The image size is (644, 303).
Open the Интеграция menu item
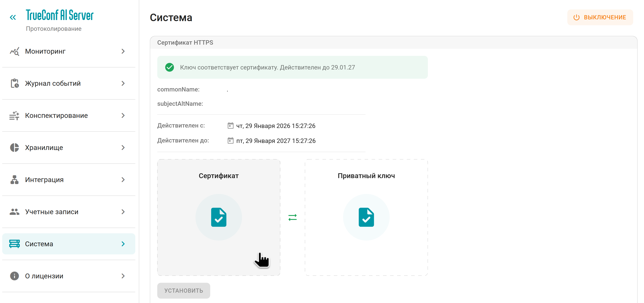click(x=45, y=180)
